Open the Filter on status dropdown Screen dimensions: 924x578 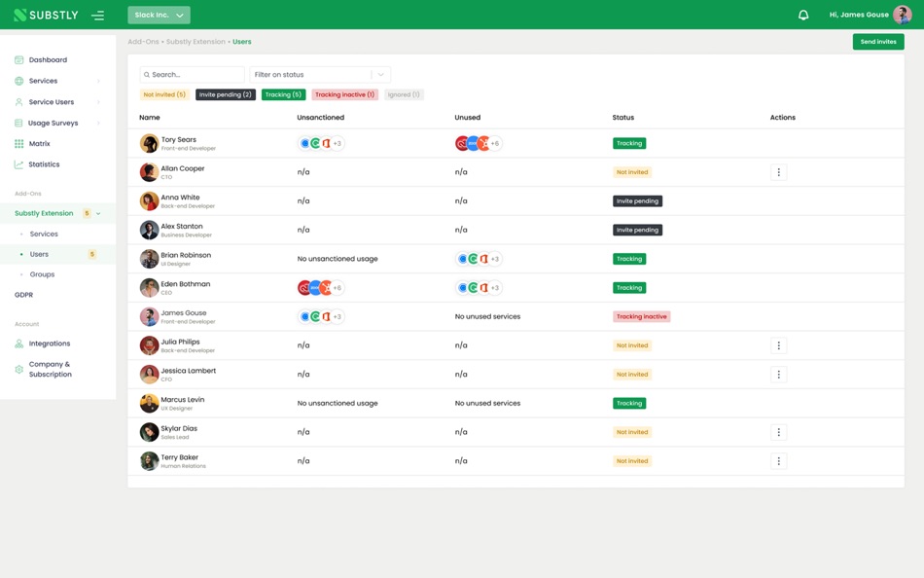320,74
